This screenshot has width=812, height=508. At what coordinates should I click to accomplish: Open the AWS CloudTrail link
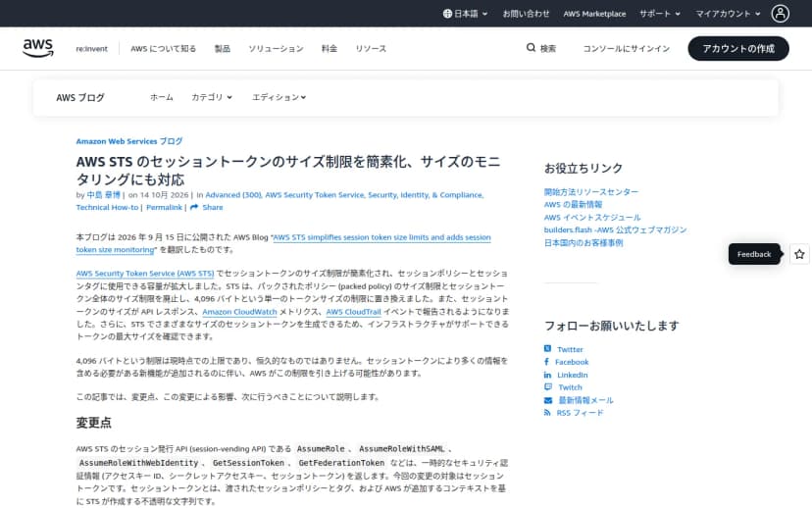tap(354, 312)
